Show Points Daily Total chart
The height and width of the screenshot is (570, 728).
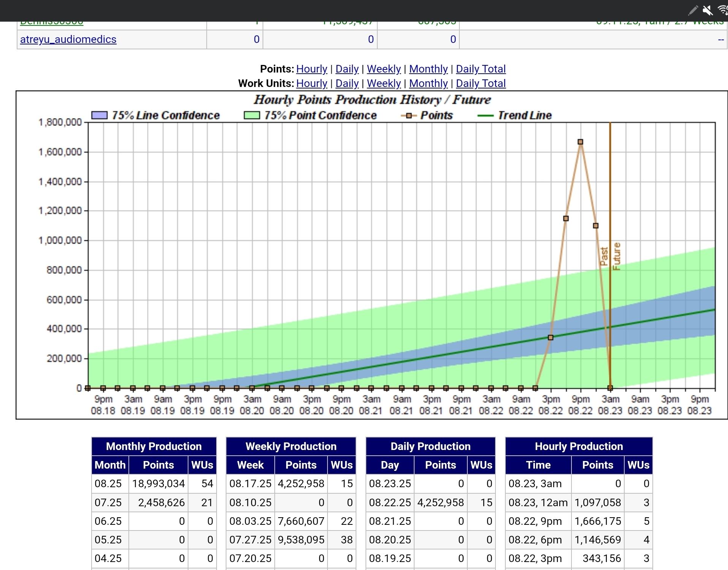(481, 69)
